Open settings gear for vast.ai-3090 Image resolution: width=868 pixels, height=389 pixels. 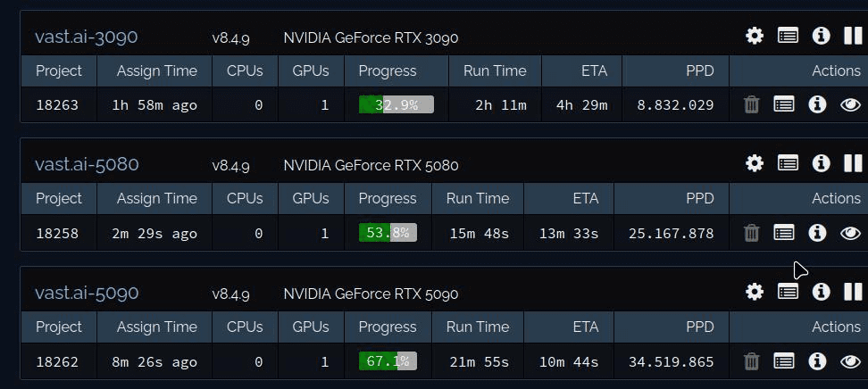755,36
